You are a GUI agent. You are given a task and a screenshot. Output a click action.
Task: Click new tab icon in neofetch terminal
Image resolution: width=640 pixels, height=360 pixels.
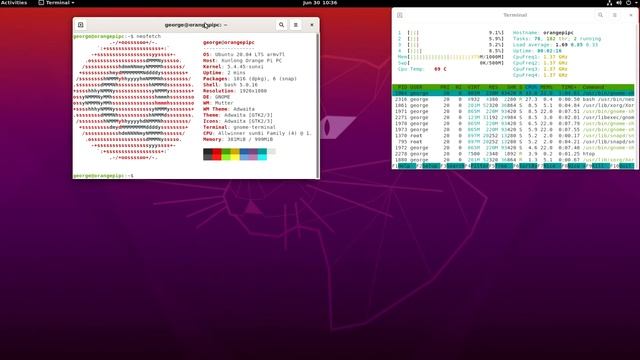(x=81, y=25)
